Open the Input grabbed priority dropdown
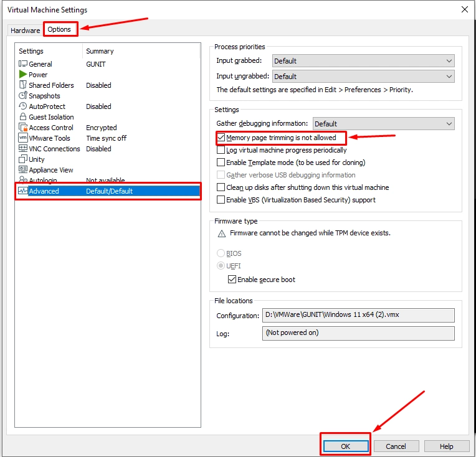 (363, 61)
